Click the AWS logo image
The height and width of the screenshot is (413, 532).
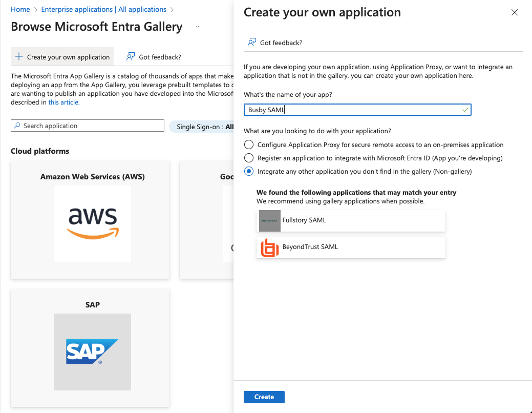pos(93,224)
